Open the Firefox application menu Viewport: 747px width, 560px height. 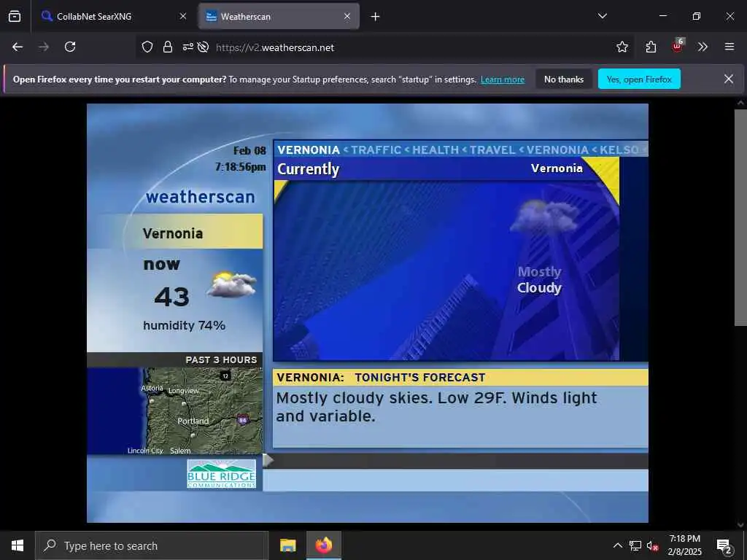pyautogui.click(x=729, y=47)
